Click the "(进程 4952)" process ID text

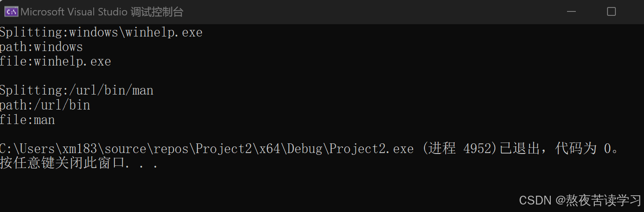[x=459, y=149]
